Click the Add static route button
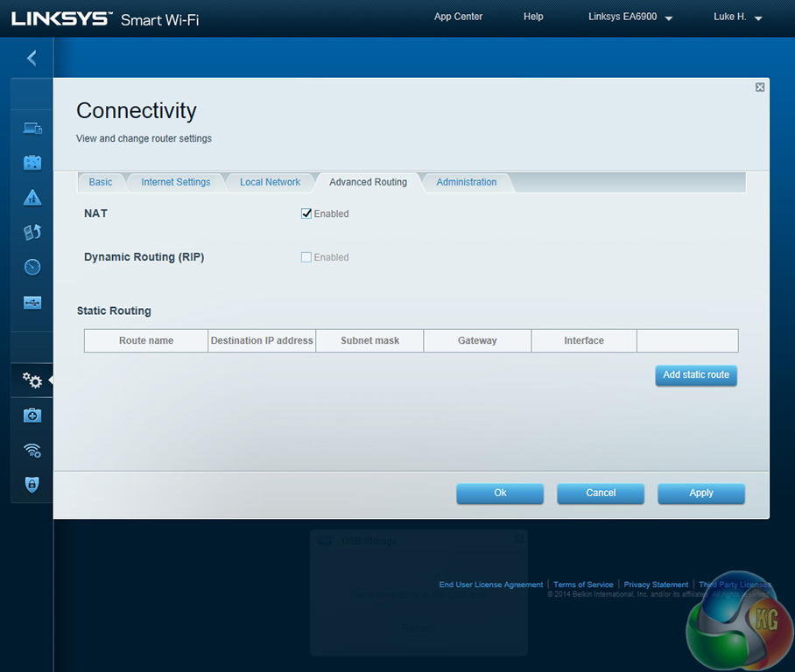The image size is (795, 672). (696, 374)
